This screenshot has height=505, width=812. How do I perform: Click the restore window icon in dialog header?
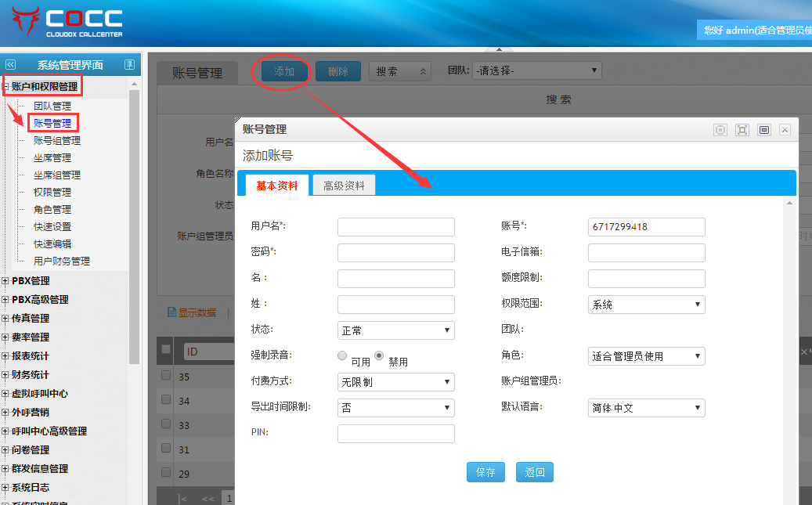pos(764,130)
